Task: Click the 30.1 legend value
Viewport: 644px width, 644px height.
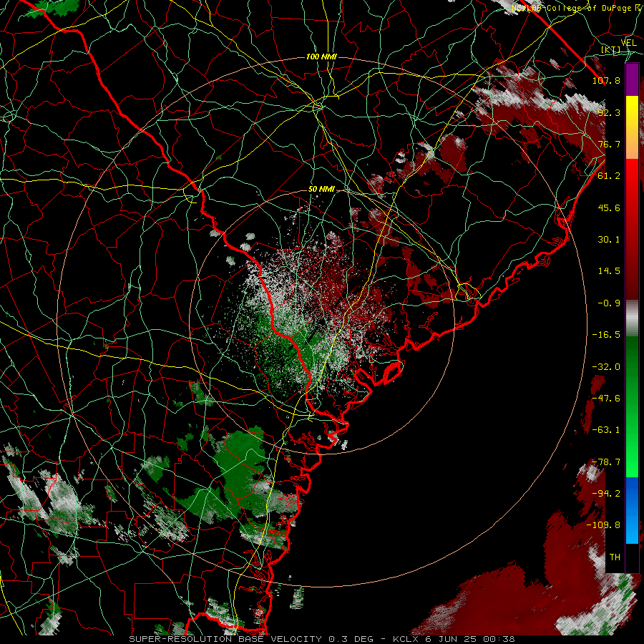Action: coord(609,240)
